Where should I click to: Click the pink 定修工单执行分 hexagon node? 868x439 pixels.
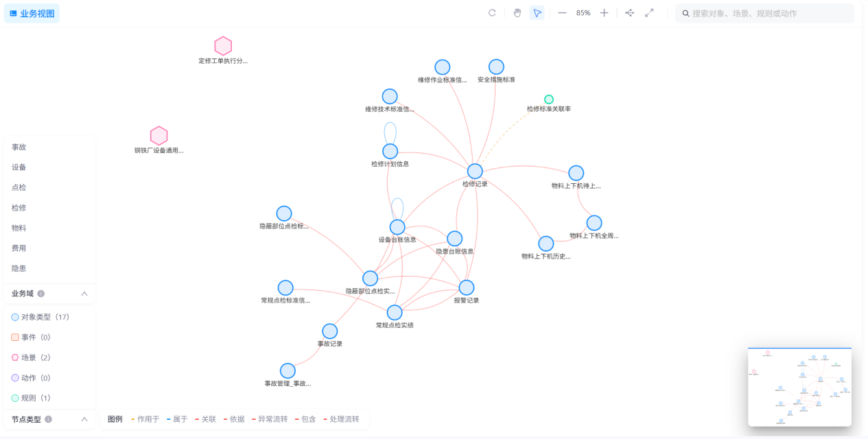coord(223,46)
